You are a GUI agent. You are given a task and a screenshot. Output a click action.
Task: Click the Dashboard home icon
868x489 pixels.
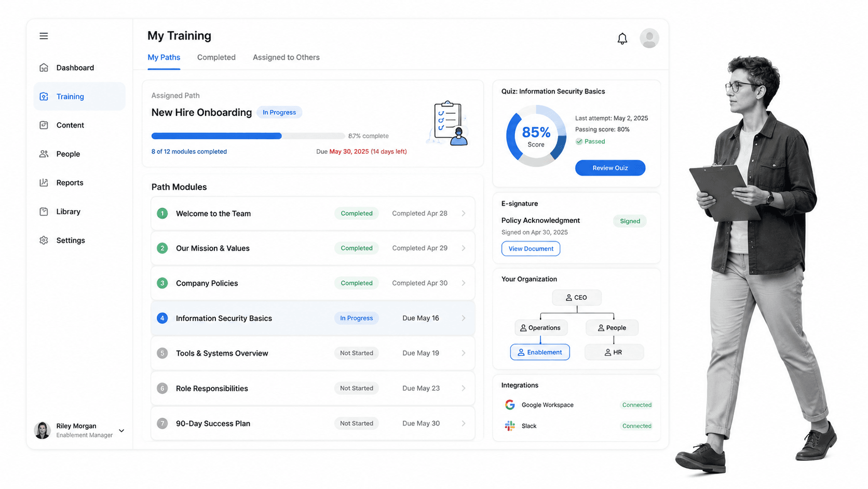pos(44,68)
